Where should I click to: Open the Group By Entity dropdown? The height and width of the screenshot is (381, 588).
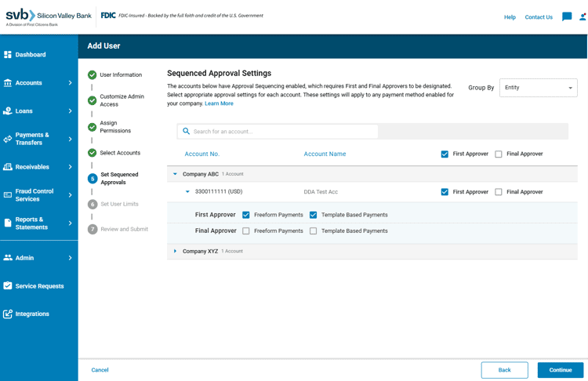coord(538,88)
